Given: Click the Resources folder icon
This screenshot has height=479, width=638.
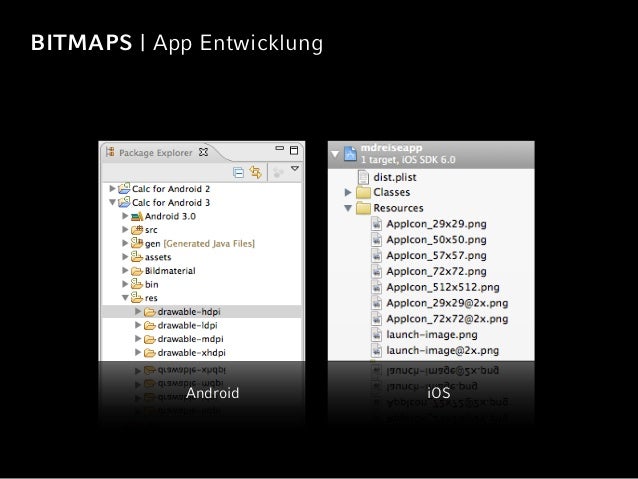Looking at the screenshot, I should [x=363, y=208].
